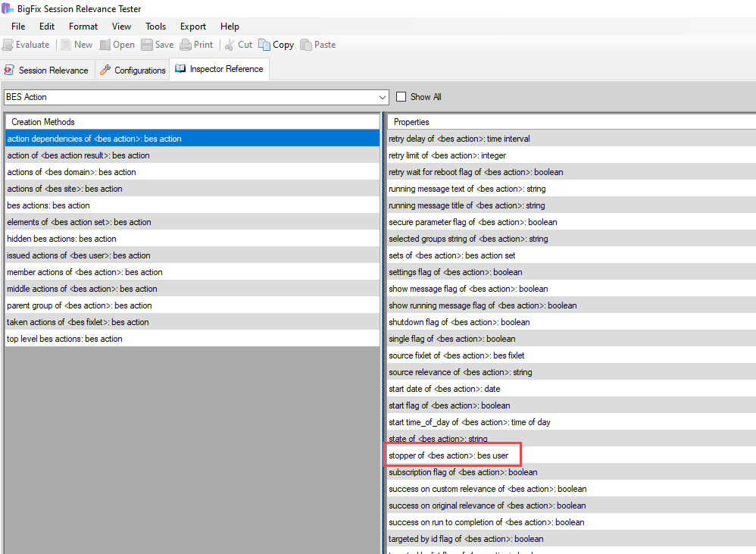Click the Cut scissors icon

(230, 45)
